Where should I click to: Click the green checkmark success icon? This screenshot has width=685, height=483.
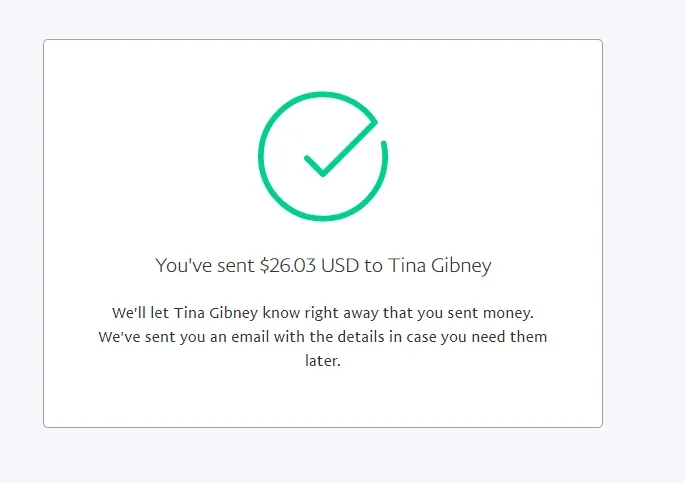point(322,155)
